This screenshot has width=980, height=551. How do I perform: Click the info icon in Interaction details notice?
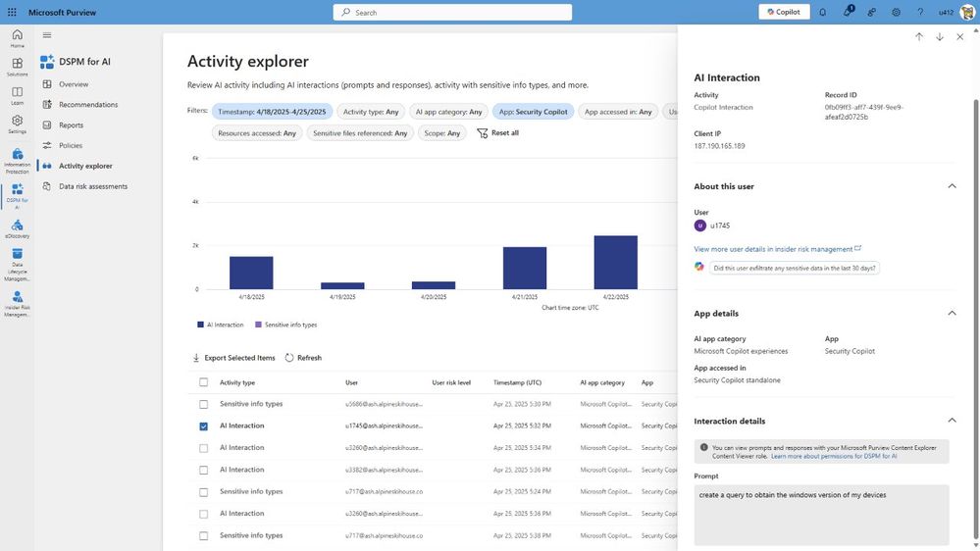pos(703,447)
